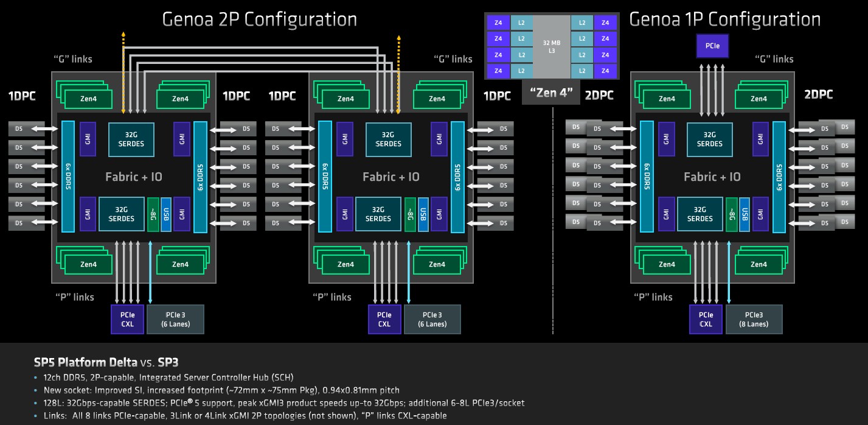The height and width of the screenshot is (425, 868).
Task: Click the blue USB block in the 1P socket
Action: [x=745, y=214]
